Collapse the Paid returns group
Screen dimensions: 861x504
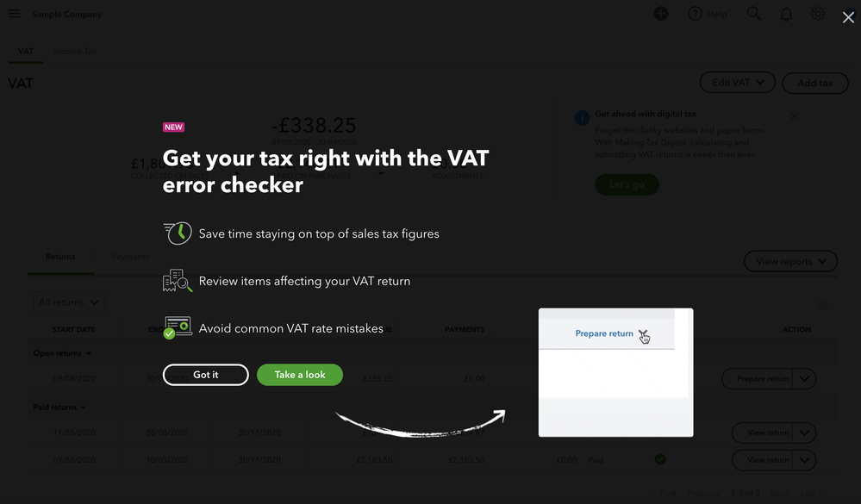(59, 408)
